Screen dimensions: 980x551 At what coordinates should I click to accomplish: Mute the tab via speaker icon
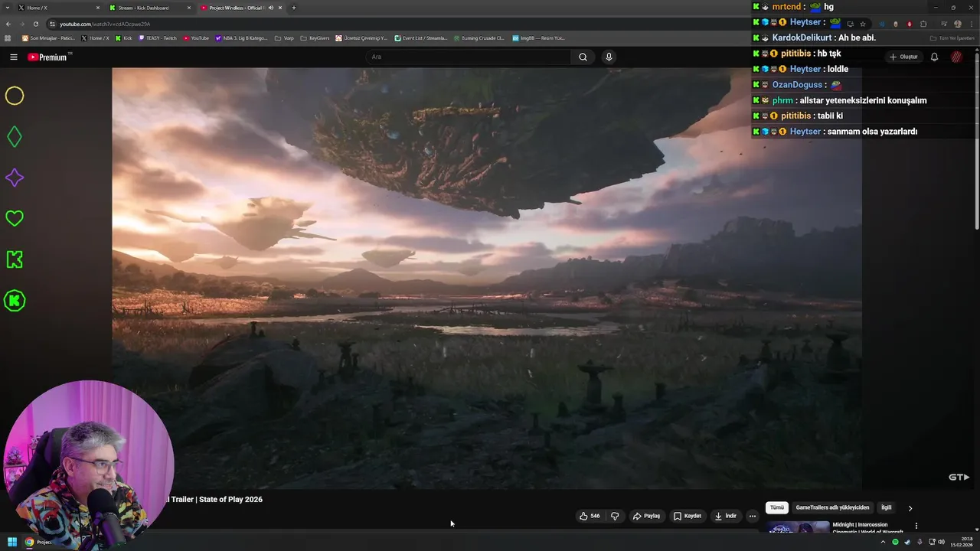coord(271,8)
